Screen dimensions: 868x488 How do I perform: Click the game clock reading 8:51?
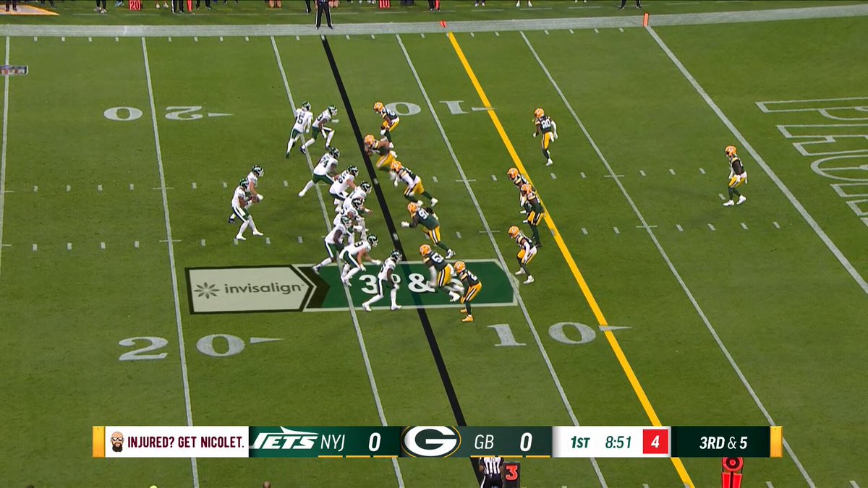[618, 442]
